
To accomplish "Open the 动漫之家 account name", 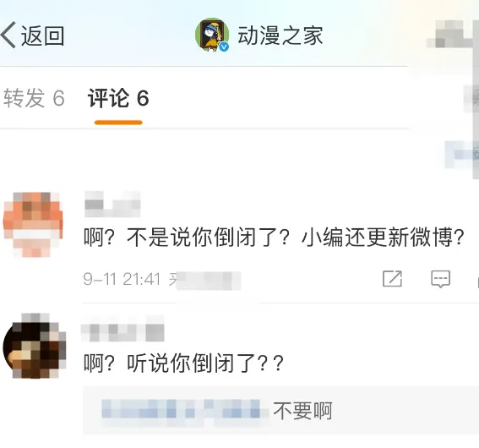I will click(x=280, y=36).
